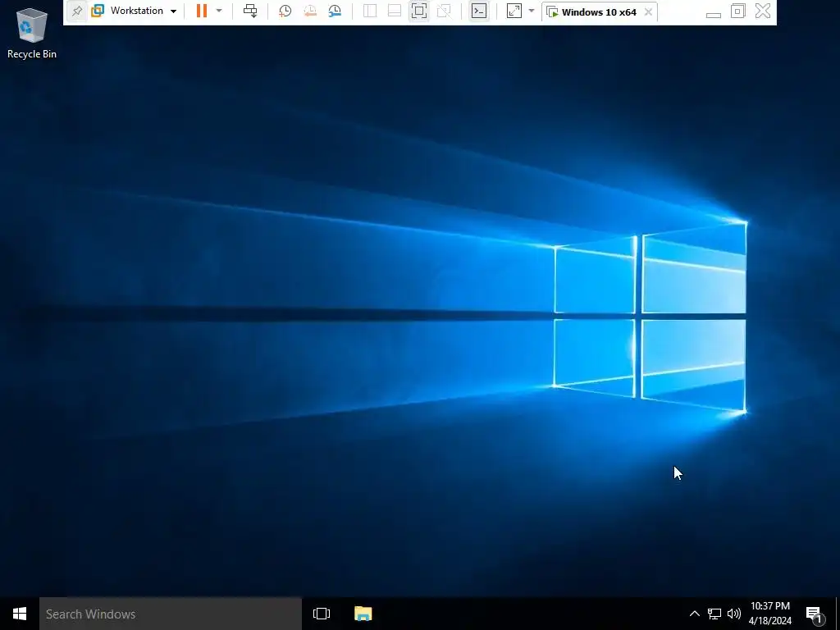Open File Explorer from the taskbar

click(363, 614)
